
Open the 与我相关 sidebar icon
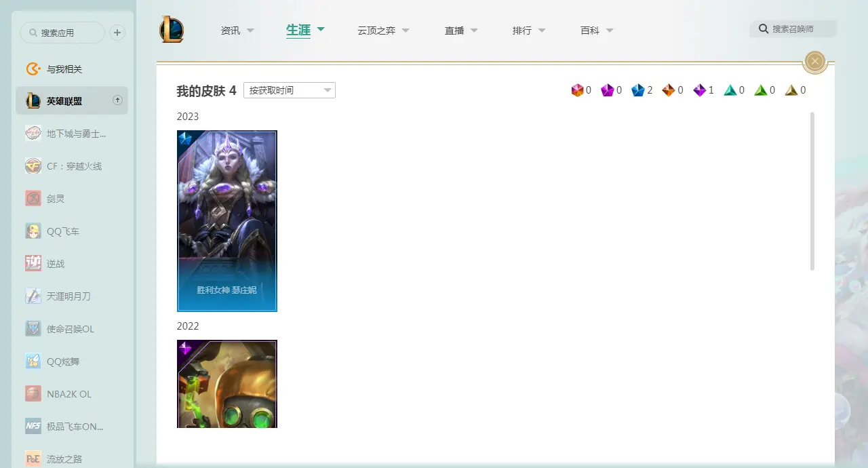(33, 69)
